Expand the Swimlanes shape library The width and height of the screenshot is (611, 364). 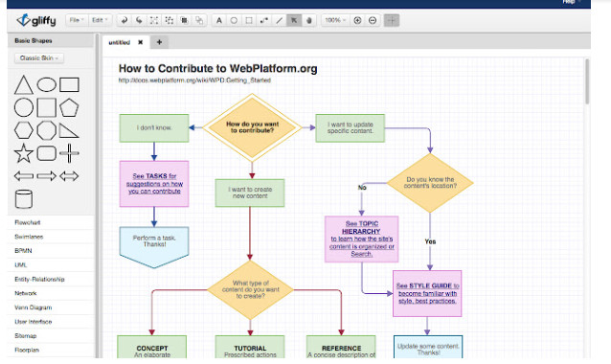point(51,237)
